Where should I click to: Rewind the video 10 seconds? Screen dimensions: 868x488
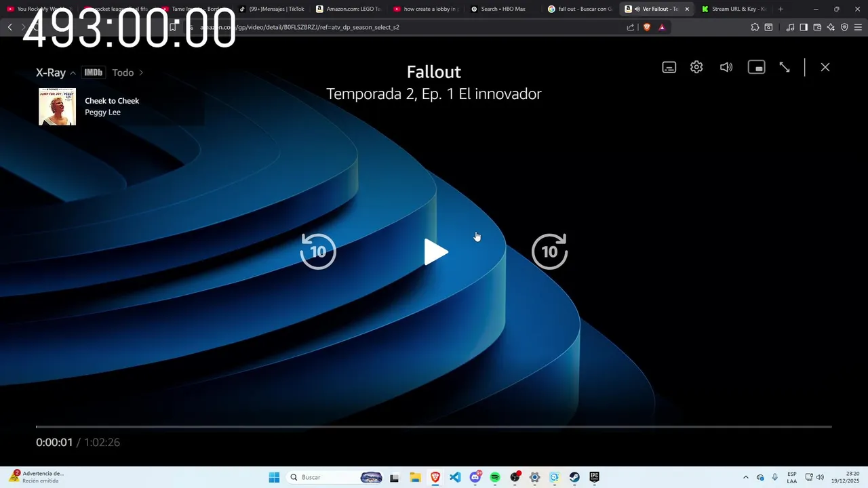318,251
